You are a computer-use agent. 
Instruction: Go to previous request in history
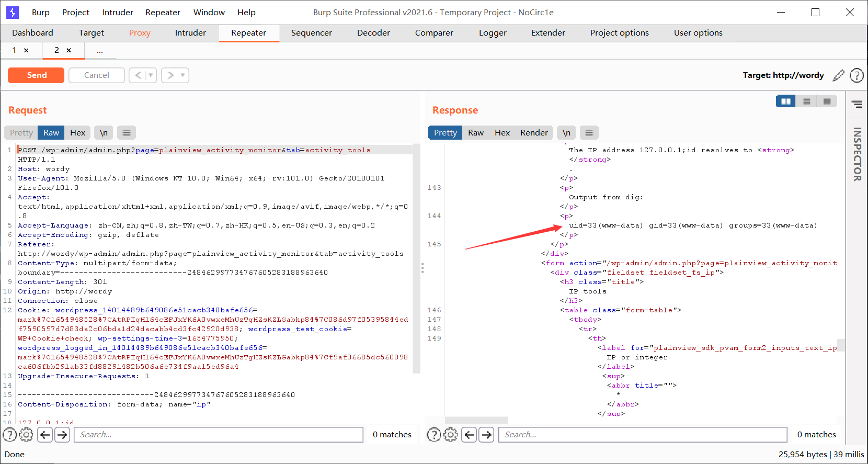tap(138, 75)
